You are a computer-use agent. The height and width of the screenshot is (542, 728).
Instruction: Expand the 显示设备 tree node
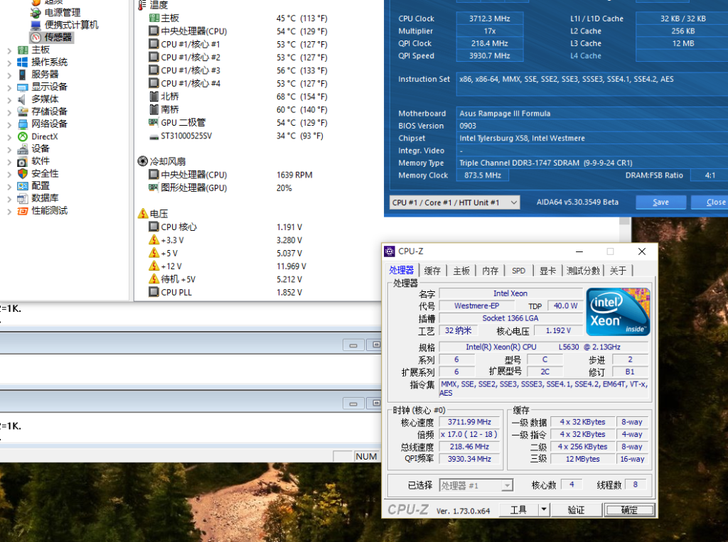click(9, 87)
